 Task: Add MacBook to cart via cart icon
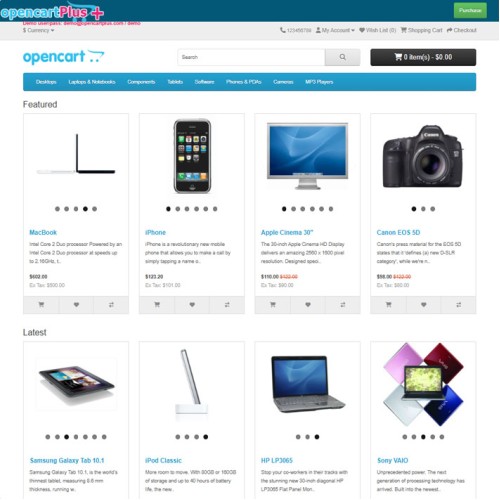point(41,305)
